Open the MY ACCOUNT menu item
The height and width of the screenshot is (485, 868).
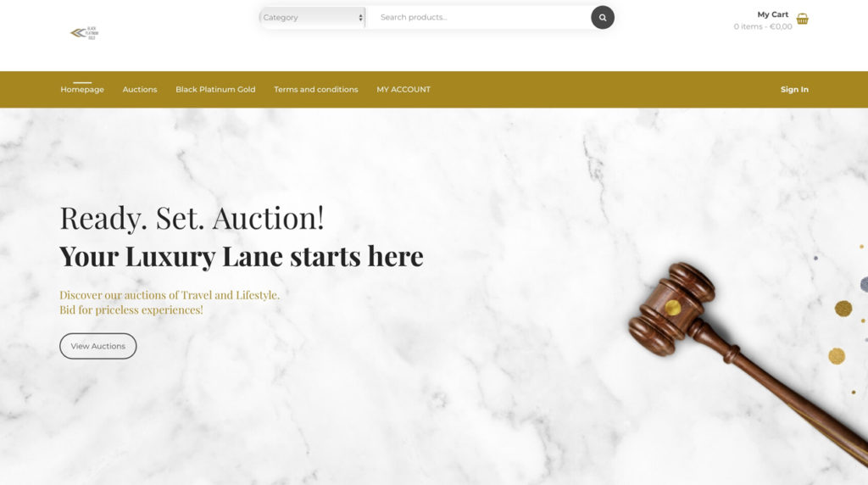[403, 89]
